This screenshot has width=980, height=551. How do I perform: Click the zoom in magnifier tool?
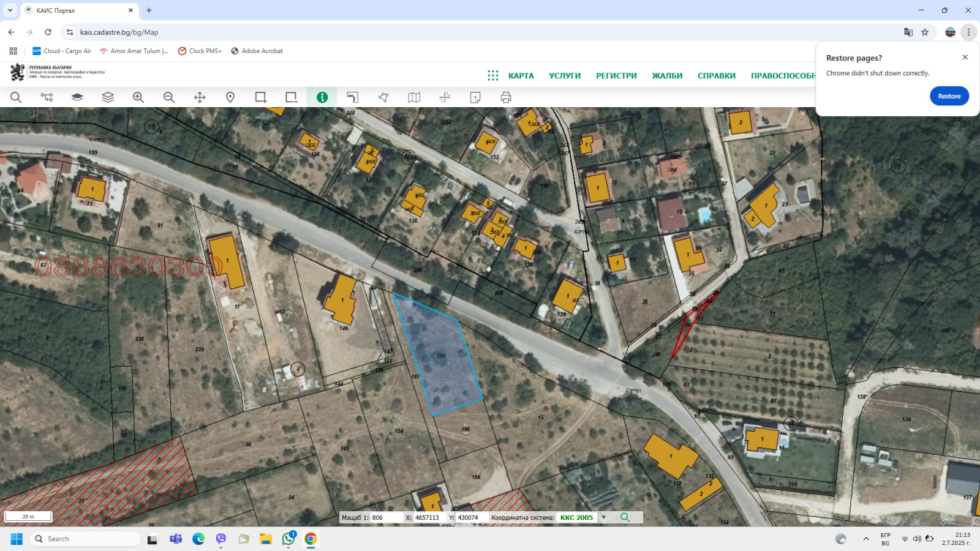coord(138,97)
